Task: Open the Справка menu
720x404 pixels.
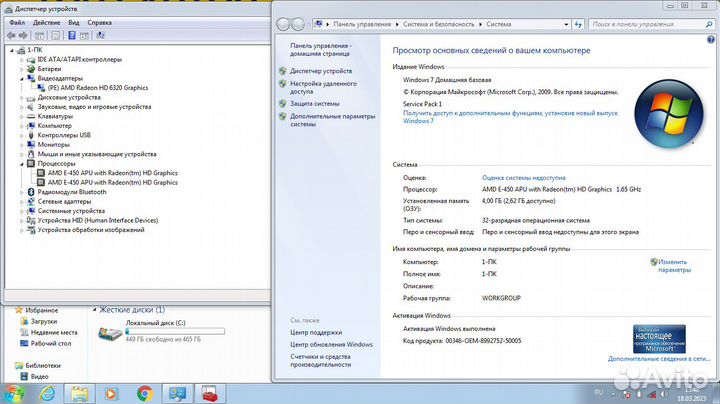Action: [x=99, y=22]
